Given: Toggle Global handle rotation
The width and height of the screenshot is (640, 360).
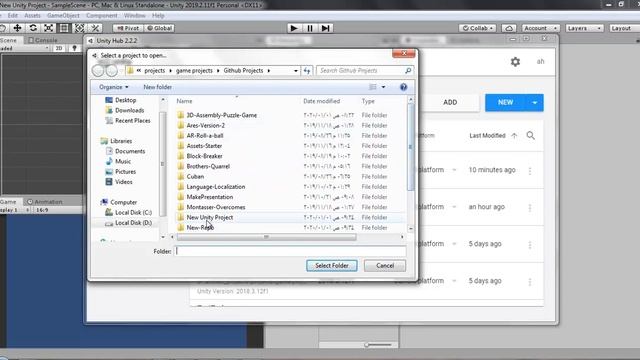Looking at the screenshot, I should [x=160, y=28].
